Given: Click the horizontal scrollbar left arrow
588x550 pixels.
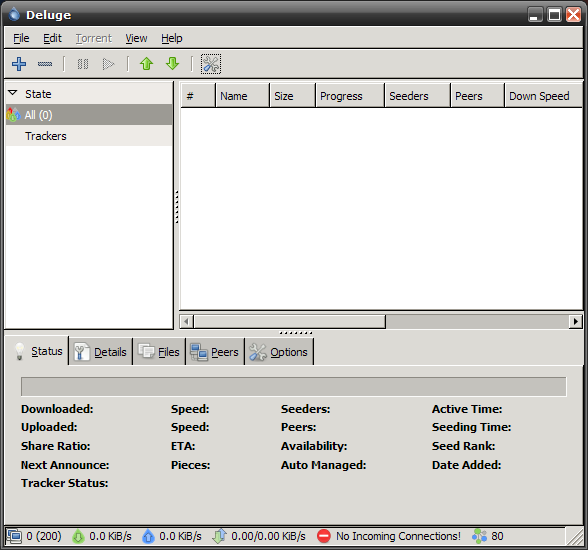Looking at the screenshot, I should pyautogui.click(x=186, y=321).
